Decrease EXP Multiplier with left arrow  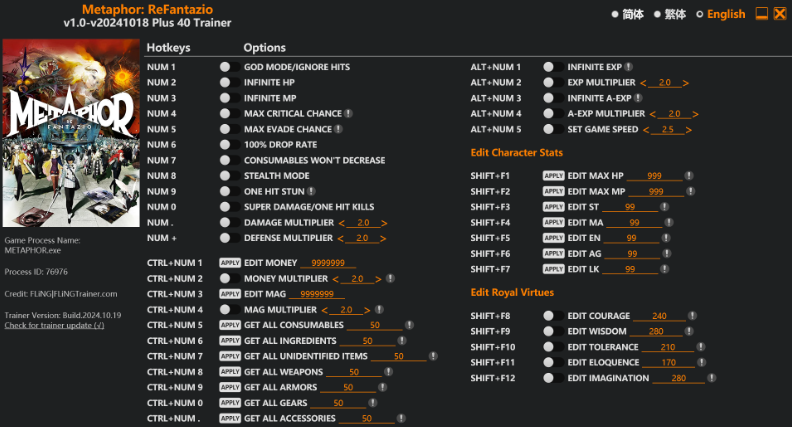[x=643, y=83]
